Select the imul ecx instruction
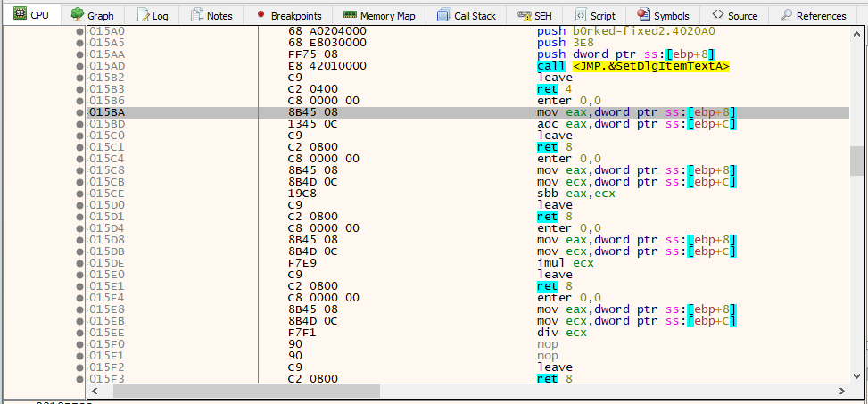 (566, 263)
